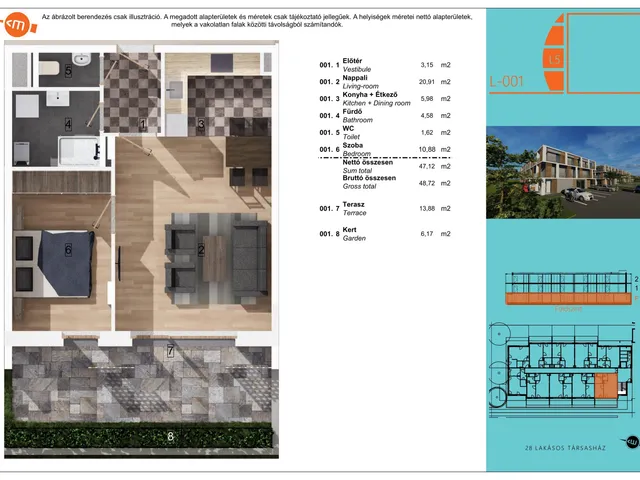
Task: Click the 'Kitchen + Dining room' English label
Action: (x=376, y=103)
